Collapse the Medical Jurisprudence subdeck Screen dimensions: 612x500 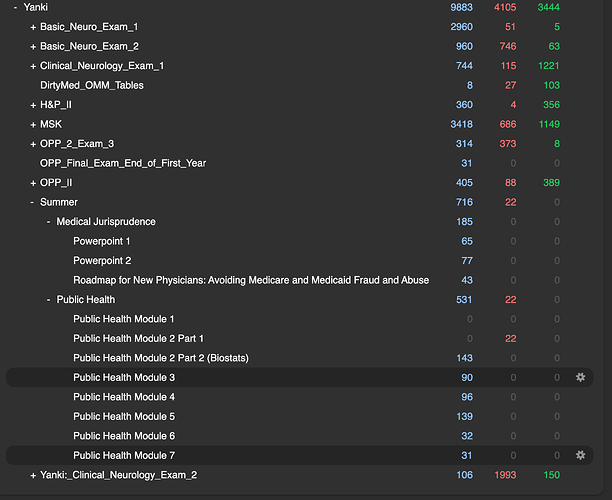[x=48, y=222]
